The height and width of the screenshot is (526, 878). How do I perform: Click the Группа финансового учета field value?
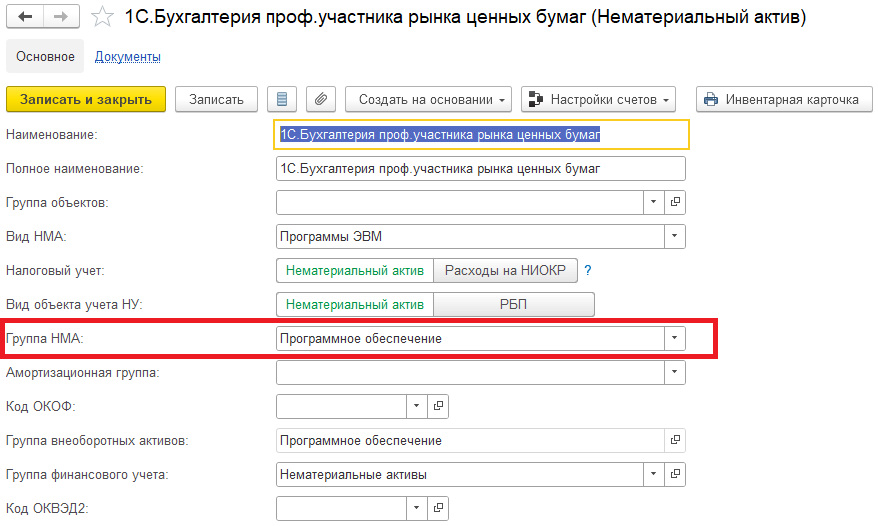tap(460, 474)
